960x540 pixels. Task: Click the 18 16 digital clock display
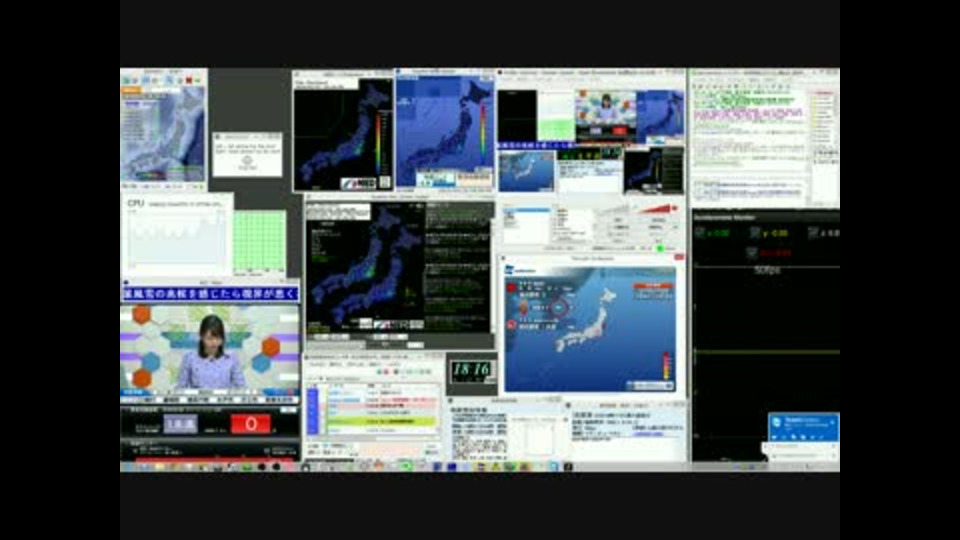click(x=471, y=370)
